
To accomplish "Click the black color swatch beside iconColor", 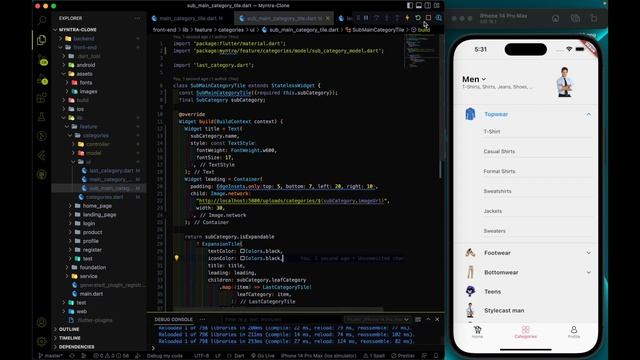I will (x=242, y=258).
